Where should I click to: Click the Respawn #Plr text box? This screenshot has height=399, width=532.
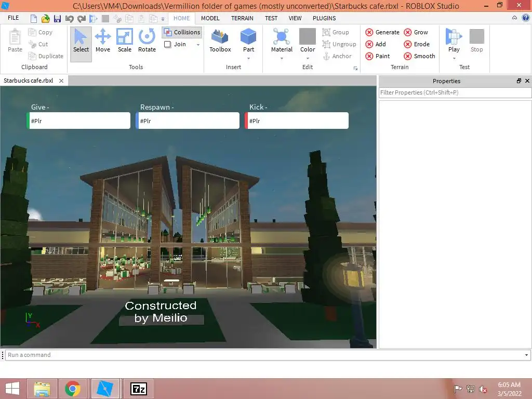coord(188,121)
